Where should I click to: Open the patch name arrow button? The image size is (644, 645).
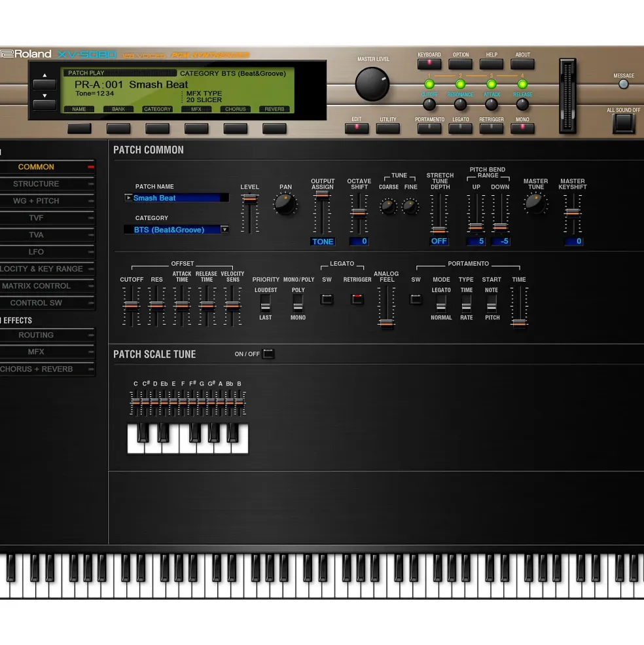[x=128, y=198]
